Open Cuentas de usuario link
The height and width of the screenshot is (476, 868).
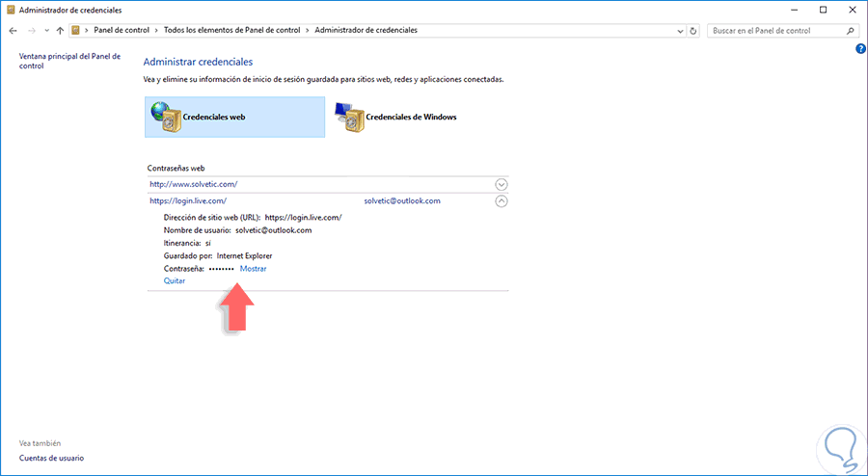pos(51,458)
